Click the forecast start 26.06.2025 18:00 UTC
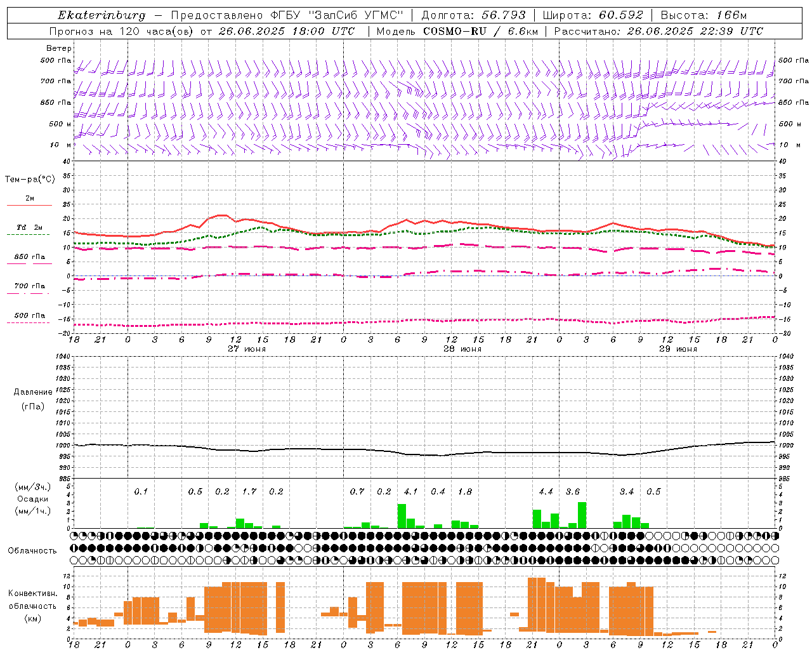 click(x=287, y=31)
